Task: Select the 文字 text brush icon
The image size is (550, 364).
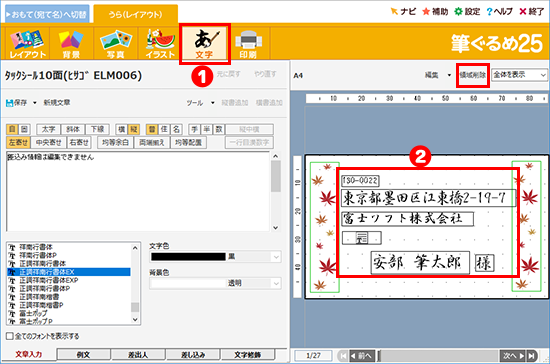Action: (204, 43)
